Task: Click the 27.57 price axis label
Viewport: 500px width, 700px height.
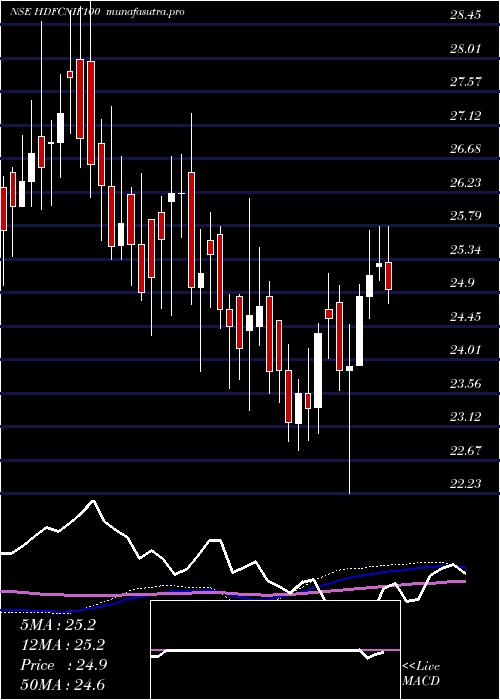Action: point(465,82)
